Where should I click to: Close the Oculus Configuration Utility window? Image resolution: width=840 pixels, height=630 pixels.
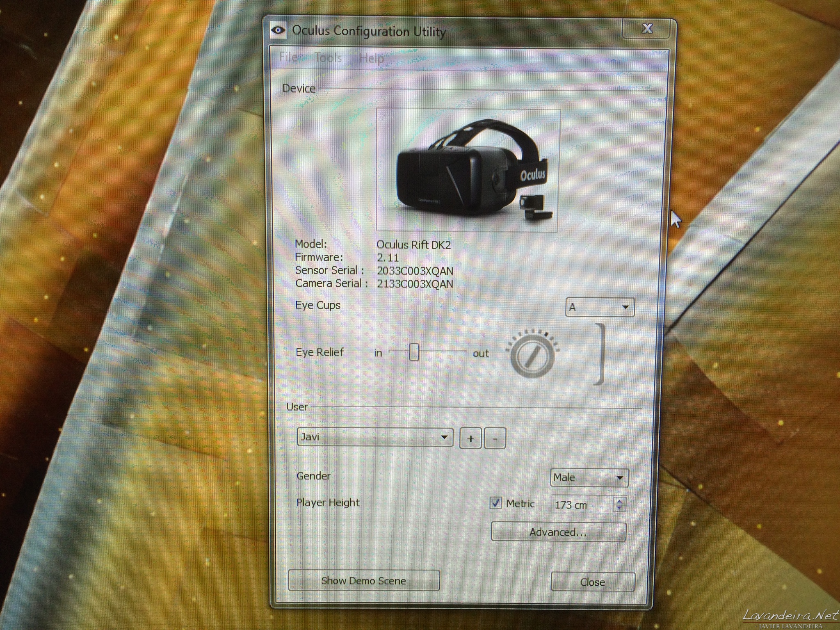647,28
